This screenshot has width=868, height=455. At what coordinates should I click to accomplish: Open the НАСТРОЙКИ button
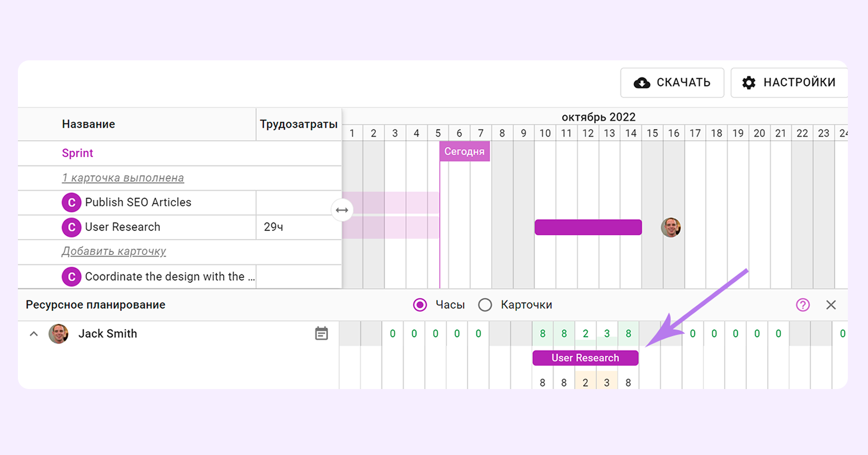pyautogui.click(x=789, y=83)
